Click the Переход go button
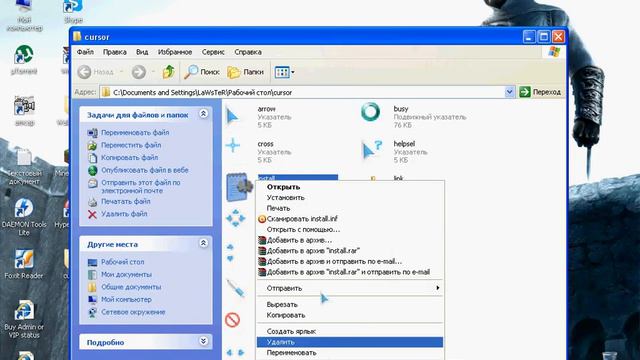Screen dimensions: 640x360 point(540,92)
